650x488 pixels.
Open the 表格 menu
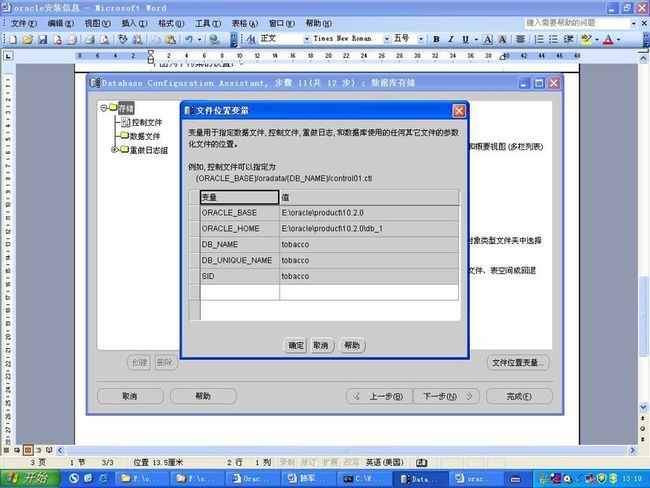(245, 23)
